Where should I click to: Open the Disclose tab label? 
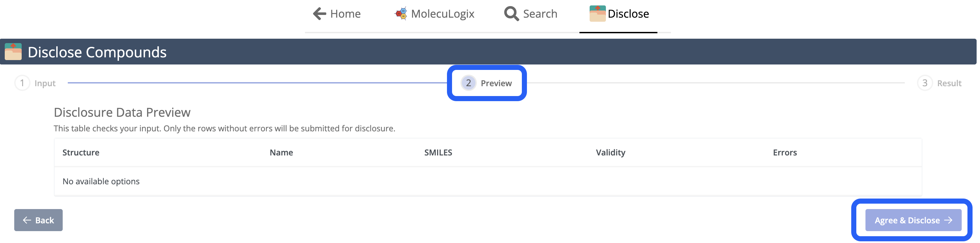point(628,14)
